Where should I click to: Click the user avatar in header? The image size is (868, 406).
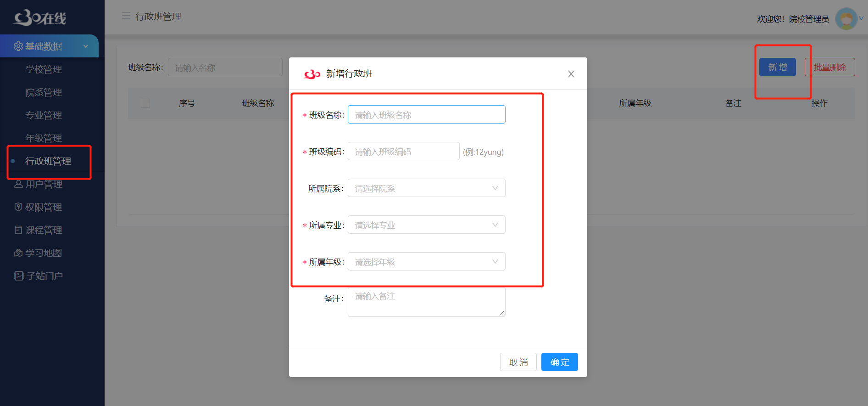pyautogui.click(x=846, y=19)
